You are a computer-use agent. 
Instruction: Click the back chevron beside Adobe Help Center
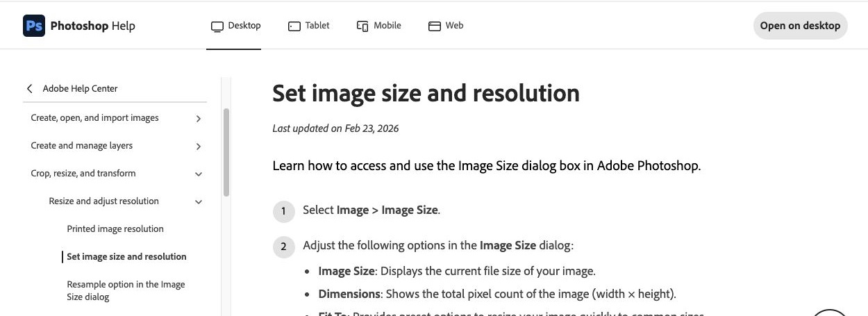click(29, 88)
